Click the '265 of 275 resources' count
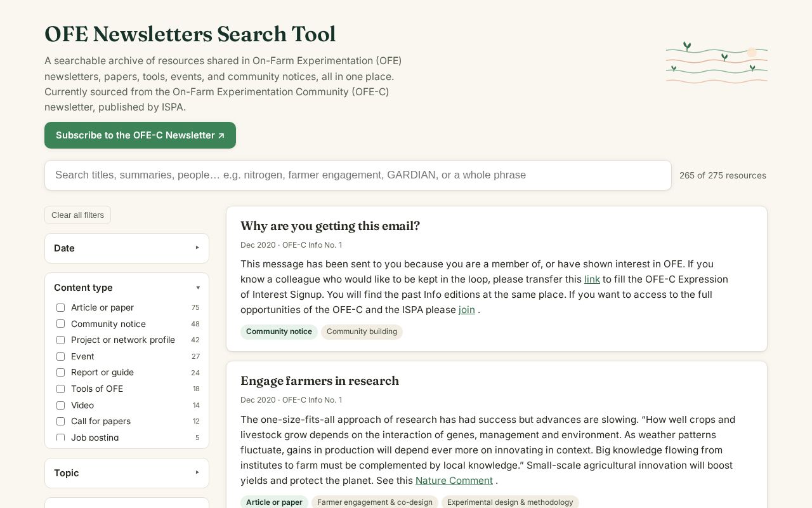This screenshot has height=508, width=812. [x=723, y=175]
